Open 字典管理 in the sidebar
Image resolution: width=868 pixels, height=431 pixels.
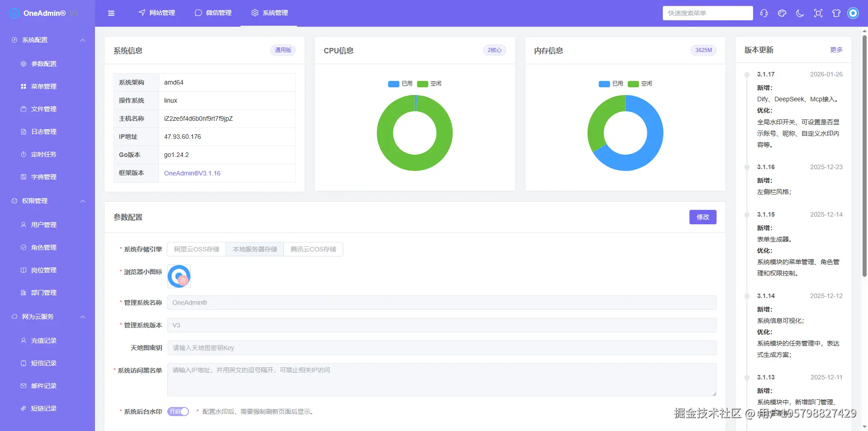pos(43,176)
